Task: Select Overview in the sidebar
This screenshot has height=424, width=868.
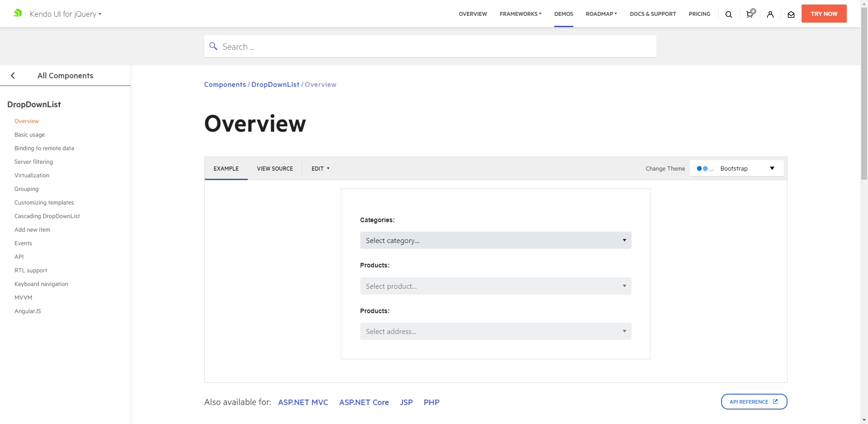Action: 27,121
